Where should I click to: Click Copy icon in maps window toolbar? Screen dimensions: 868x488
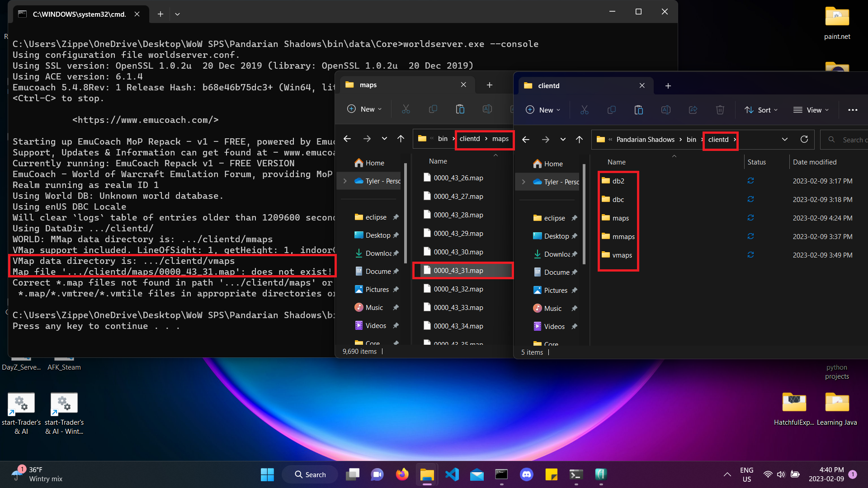(x=433, y=109)
